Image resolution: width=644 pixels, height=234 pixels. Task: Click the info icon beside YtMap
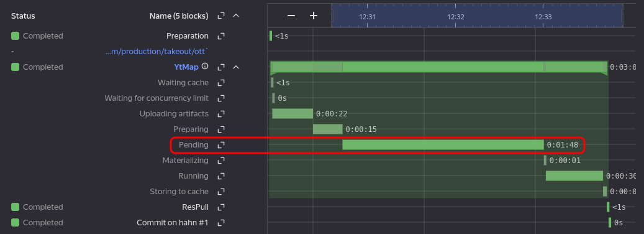[x=205, y=66]
